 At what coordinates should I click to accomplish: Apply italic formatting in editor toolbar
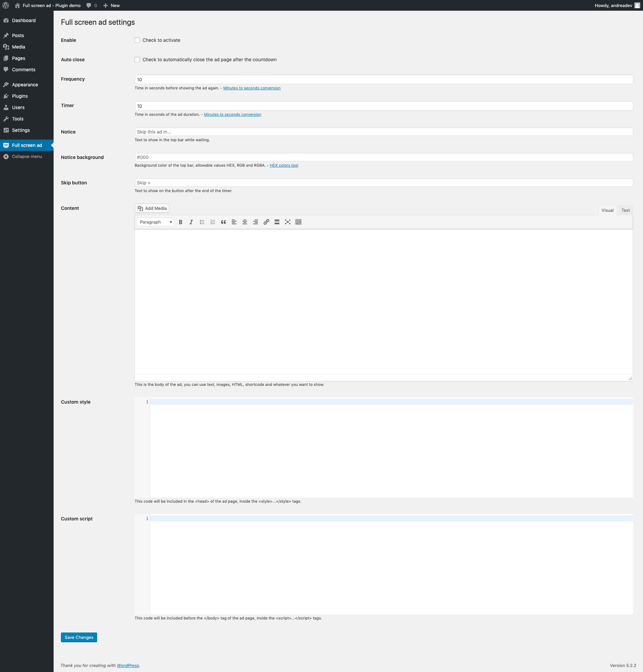click(191, 222)
